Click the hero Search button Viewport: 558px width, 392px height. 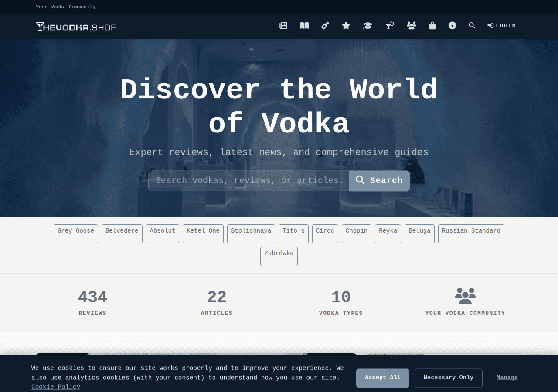(379, 181)
